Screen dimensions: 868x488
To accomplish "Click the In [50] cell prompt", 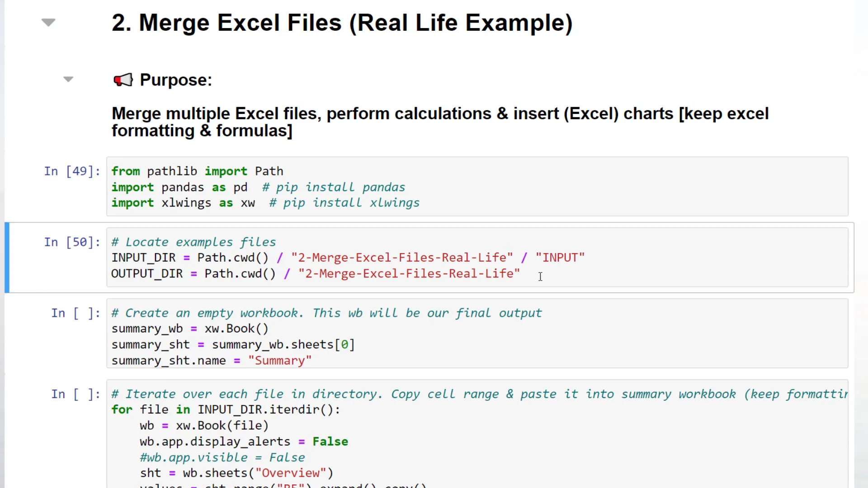I will pos(72,242).
